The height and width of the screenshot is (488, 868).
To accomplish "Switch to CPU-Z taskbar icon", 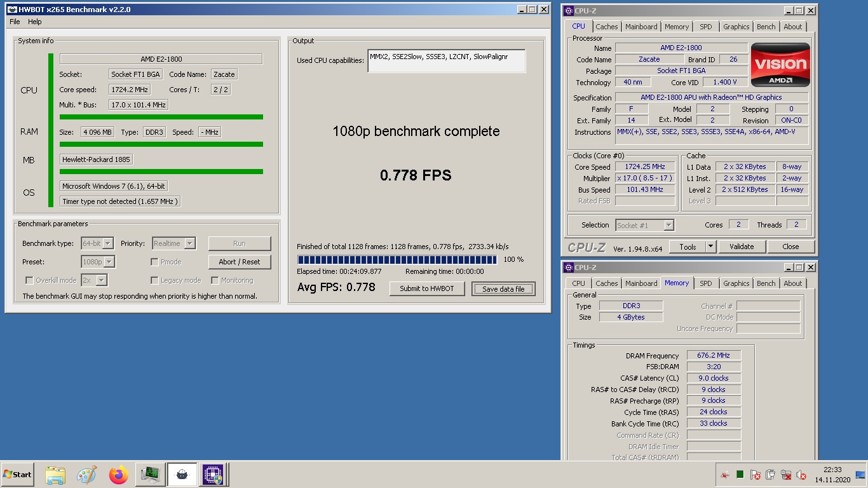I will tap(214, 475).
